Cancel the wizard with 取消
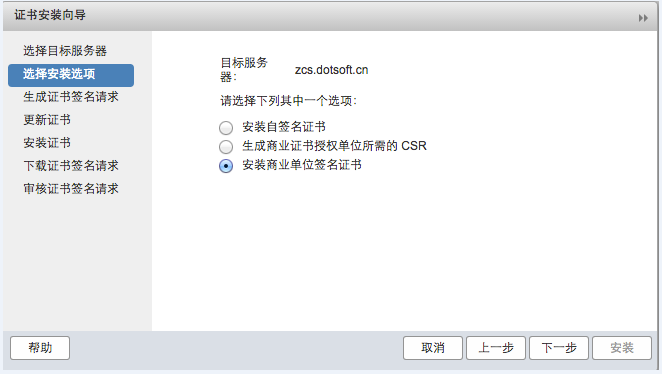 tap(433, 348)
